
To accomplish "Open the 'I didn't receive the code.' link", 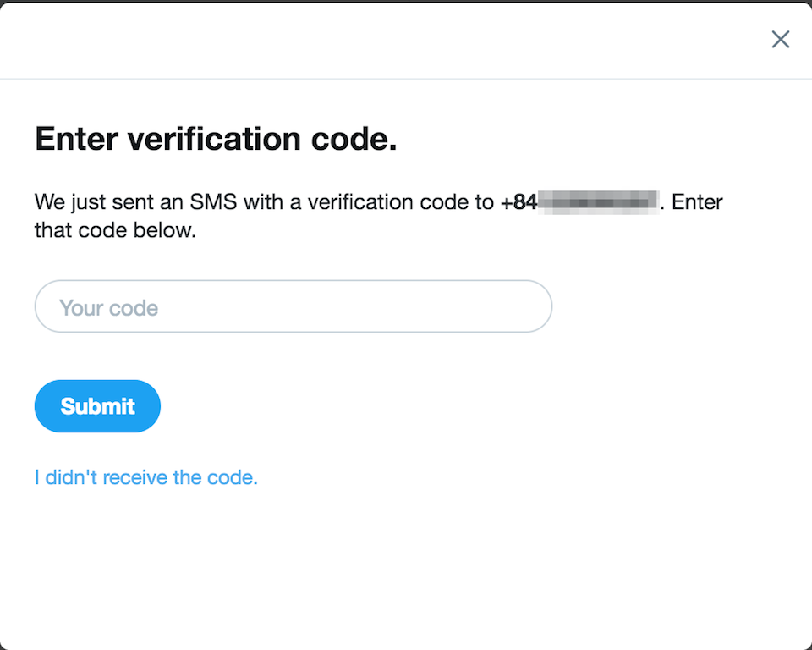I will tap(146, 477).
